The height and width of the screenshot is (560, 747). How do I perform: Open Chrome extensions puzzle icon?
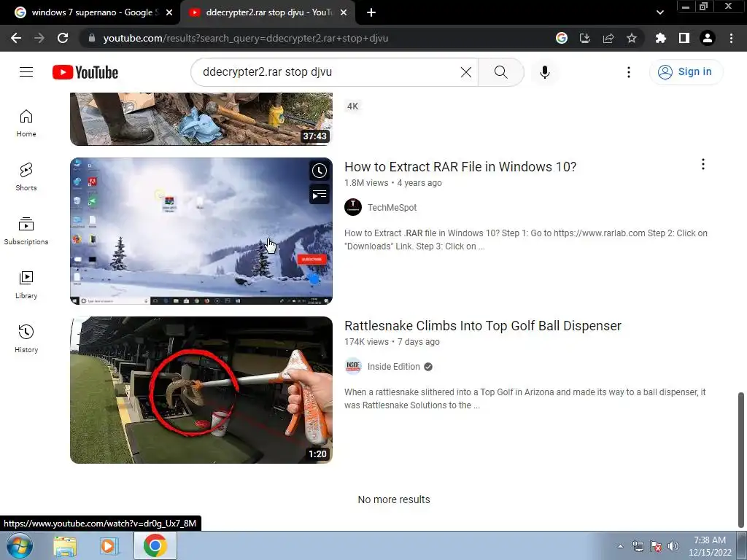click(660, 38)
